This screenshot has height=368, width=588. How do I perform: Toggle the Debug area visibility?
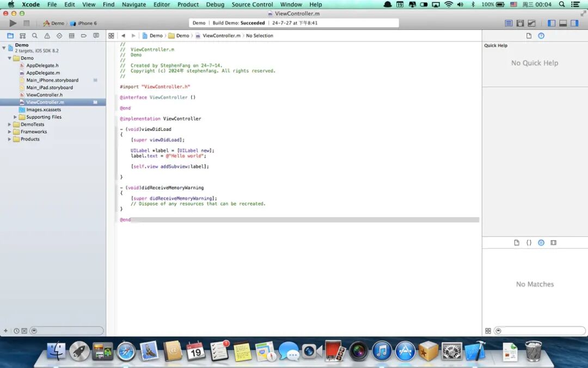(x=563, y=23)
